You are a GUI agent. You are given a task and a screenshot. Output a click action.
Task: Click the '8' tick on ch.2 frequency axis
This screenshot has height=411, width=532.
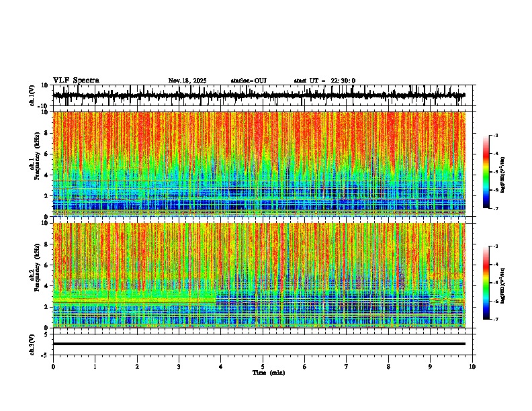[46, 244]
